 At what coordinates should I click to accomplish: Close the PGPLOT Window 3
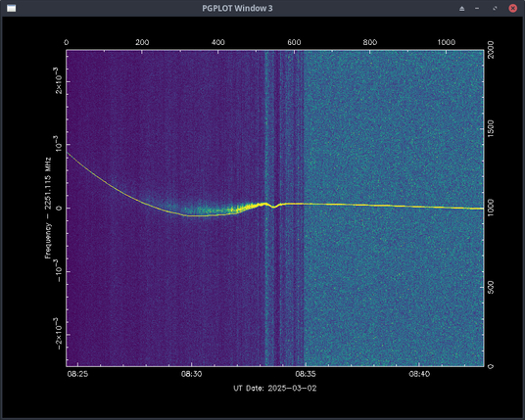[512, 9]
